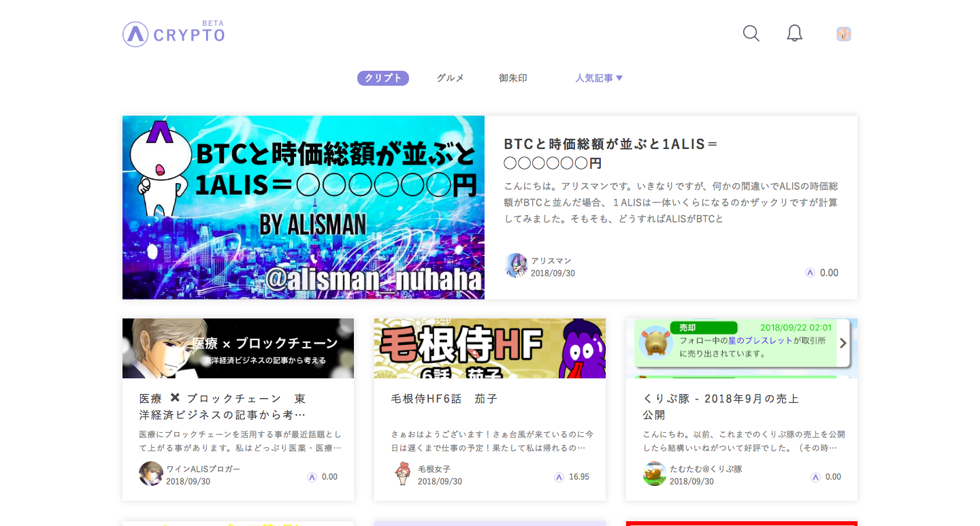Viewport: 980px width, 526px height.
Task: Click アリスマン author avatar
Action: tap(516, 266)
